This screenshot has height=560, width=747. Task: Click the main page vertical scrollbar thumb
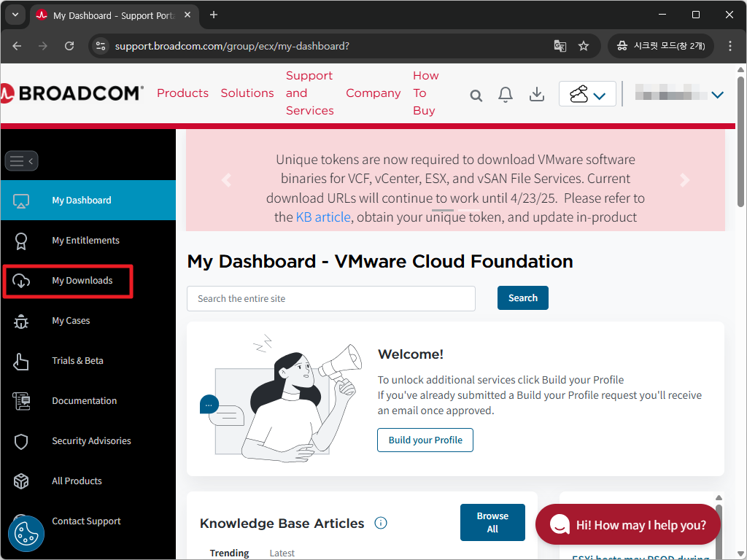click(x=740, y=141)
